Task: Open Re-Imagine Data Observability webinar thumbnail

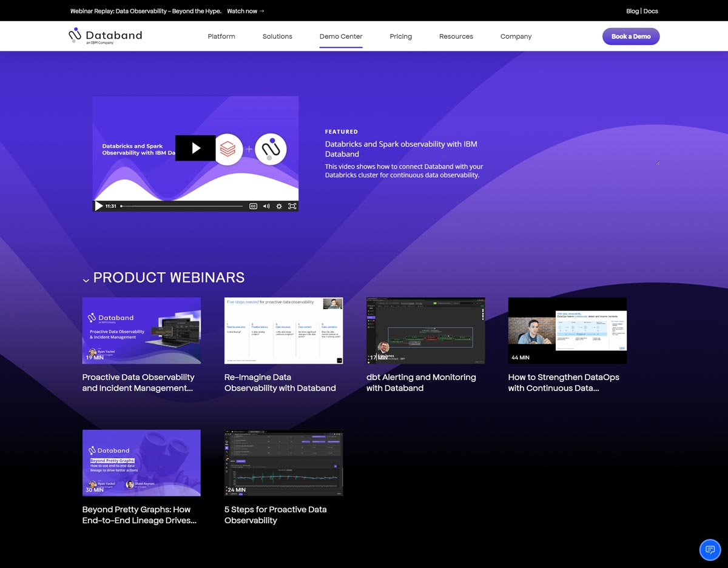Action: [283, 330]
